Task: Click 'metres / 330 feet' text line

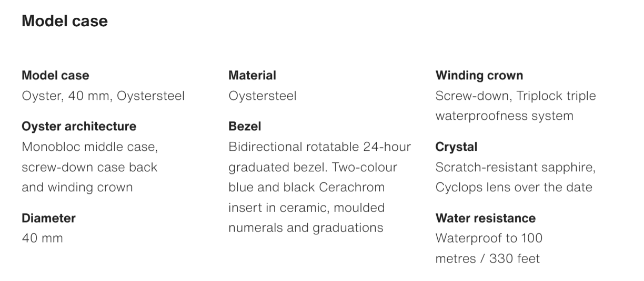Action: coord(487,259)
